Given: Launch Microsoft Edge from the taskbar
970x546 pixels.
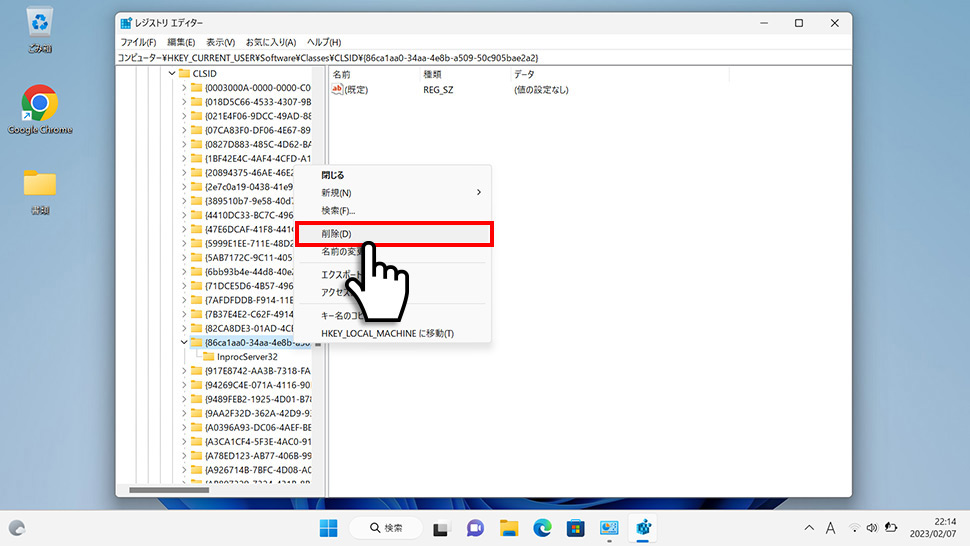Looking at the screenshot, I should (x=543, y=528).
